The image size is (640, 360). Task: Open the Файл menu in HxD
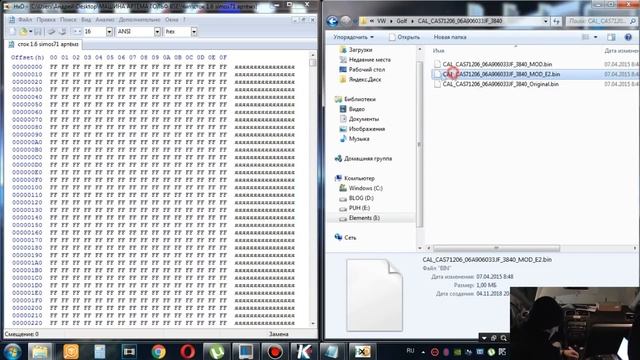25,20
